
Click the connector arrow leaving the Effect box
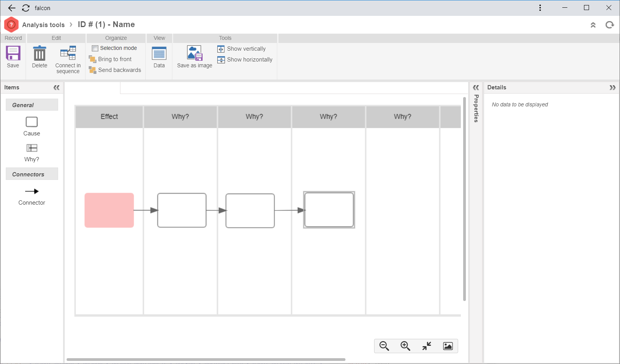click(146, 210)
